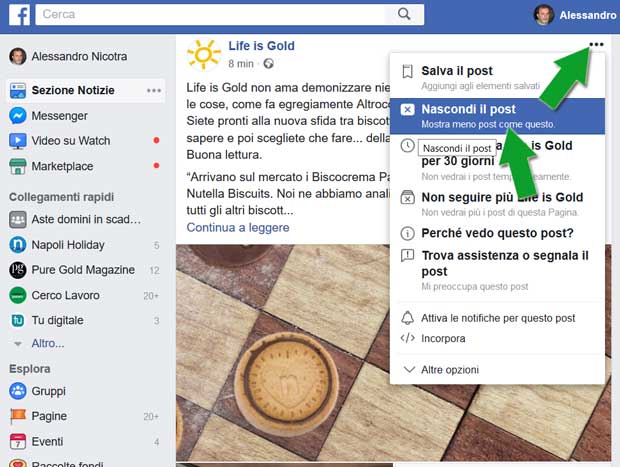
Task: Expand Altre opzioni in post menu
Action: 497,370
